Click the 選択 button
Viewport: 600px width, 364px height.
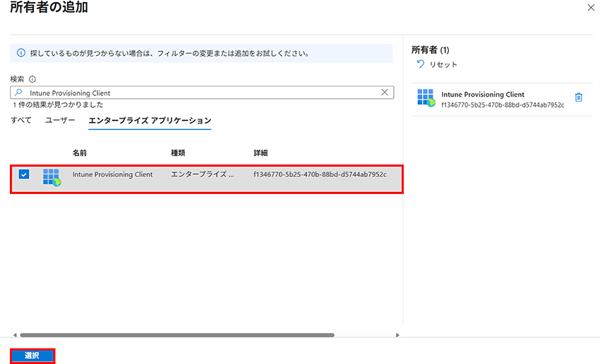coord(32,356)
